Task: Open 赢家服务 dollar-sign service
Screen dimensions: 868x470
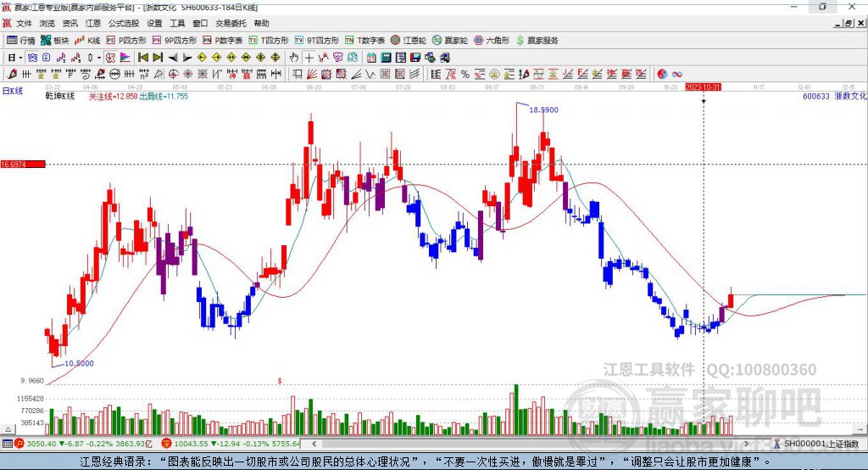Action: coord(537,41)
